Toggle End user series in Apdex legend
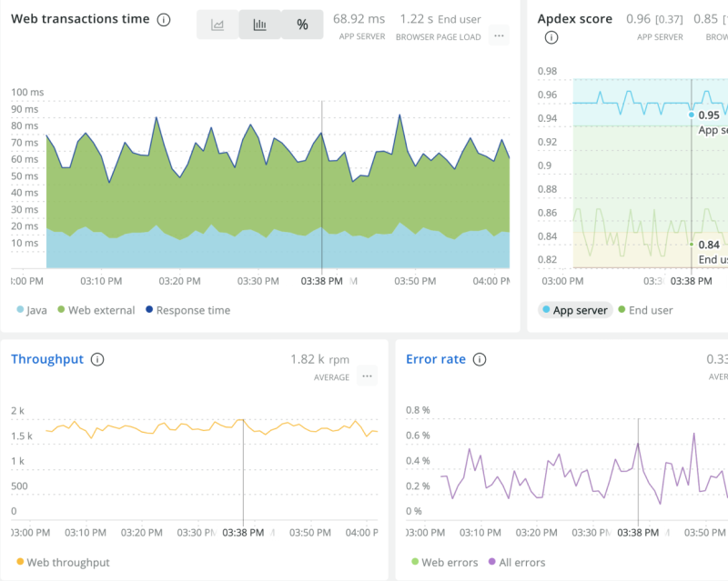Image resolution: width=728 pixels, height=581 pixels. [644, 310]
